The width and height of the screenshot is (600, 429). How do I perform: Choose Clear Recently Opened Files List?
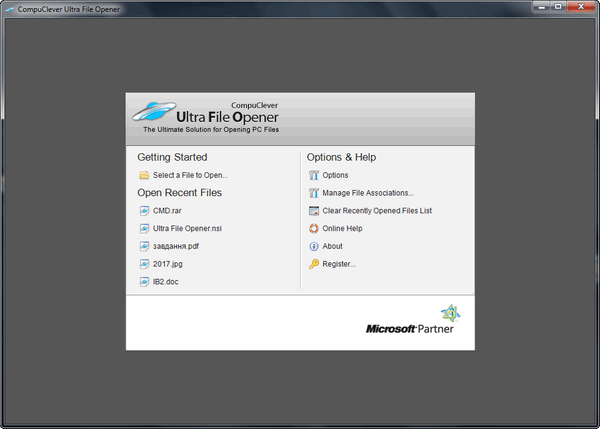coord(377,211)
